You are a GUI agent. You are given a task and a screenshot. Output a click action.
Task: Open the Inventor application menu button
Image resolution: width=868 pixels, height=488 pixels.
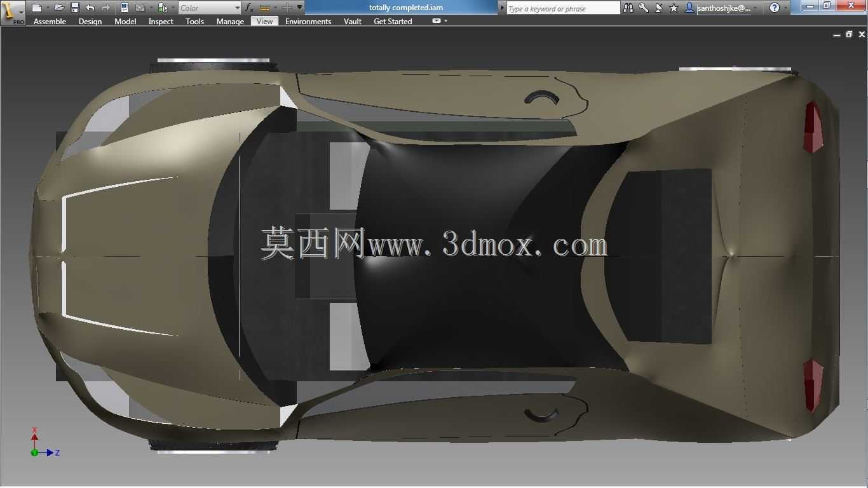click(13, 13)
